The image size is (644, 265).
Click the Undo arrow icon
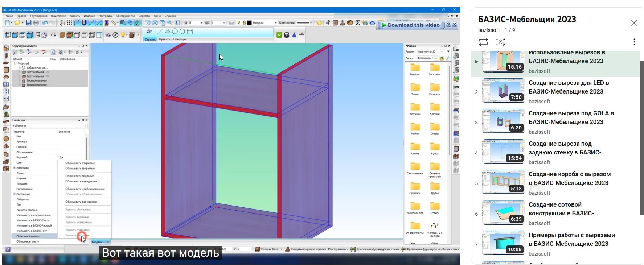(45, 23)
